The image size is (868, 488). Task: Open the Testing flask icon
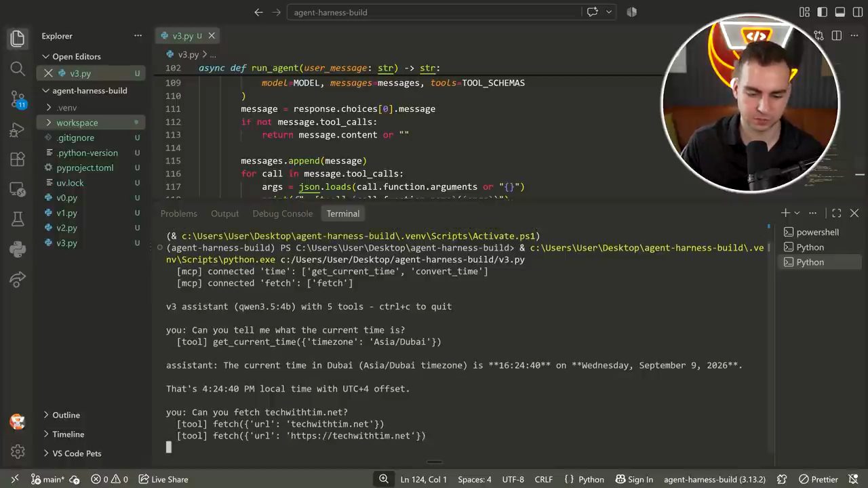18,219
